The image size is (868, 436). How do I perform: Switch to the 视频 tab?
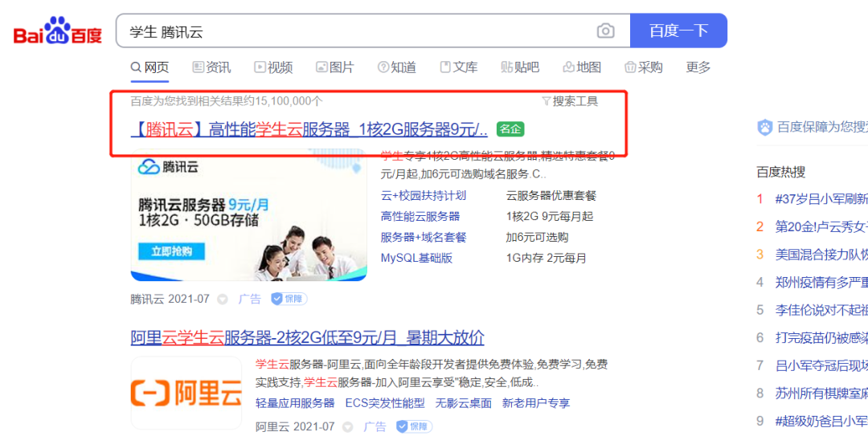click(273, 67)
